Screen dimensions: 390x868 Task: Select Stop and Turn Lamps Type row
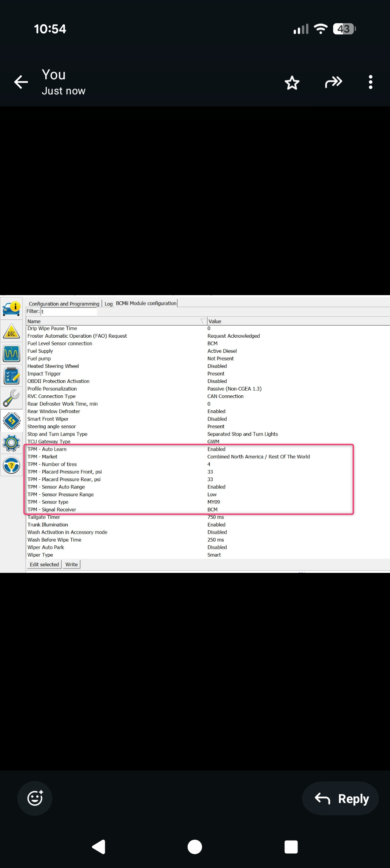point(208,434)
